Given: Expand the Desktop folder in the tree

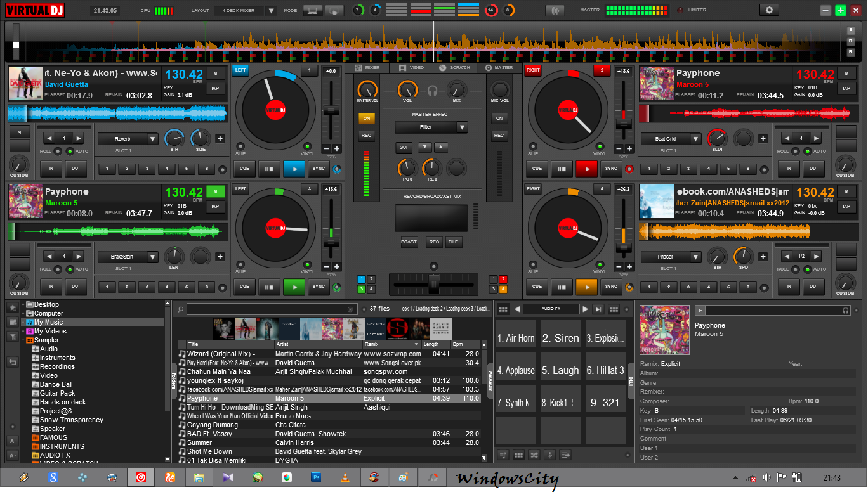Looking at the screenshot, I should (x=23, y=305).
